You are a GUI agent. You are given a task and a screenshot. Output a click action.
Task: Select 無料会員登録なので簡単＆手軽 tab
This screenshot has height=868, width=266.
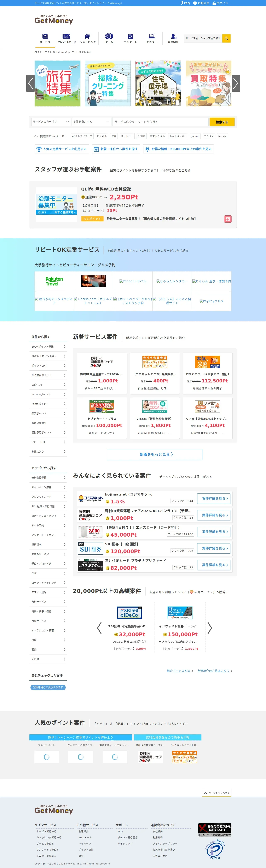pos(167,737)
